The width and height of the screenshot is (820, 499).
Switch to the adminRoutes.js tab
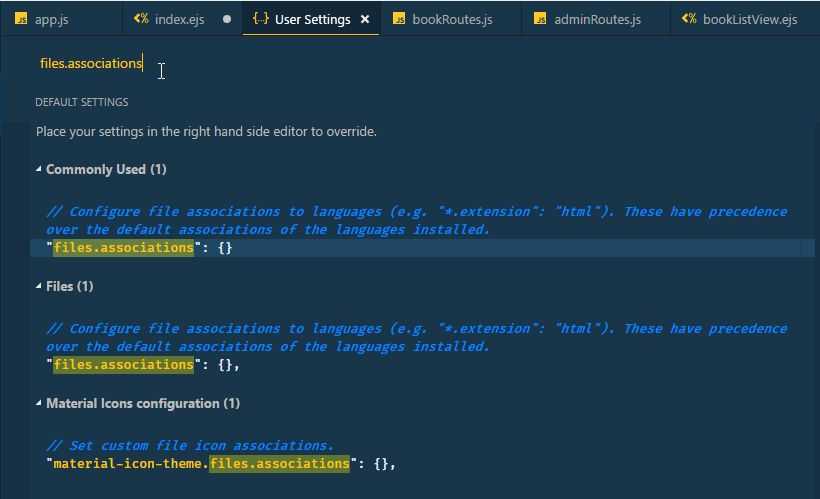(x=597, y=19)
